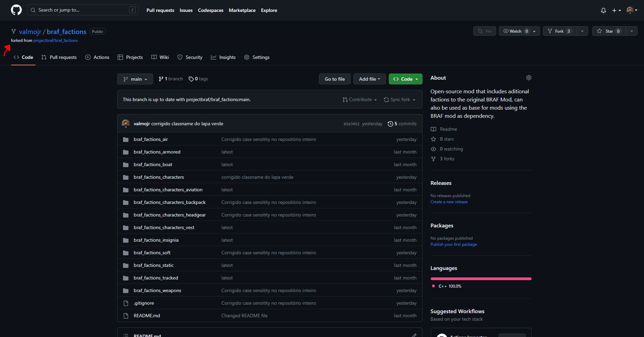644x337 pixels.
Task: Click the folder icon for braf_factions_static
Action: point(126,266)
